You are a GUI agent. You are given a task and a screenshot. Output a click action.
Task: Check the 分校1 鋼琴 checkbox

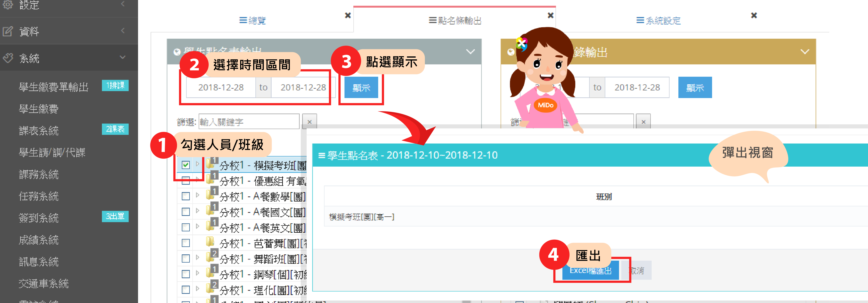point(186,274)
